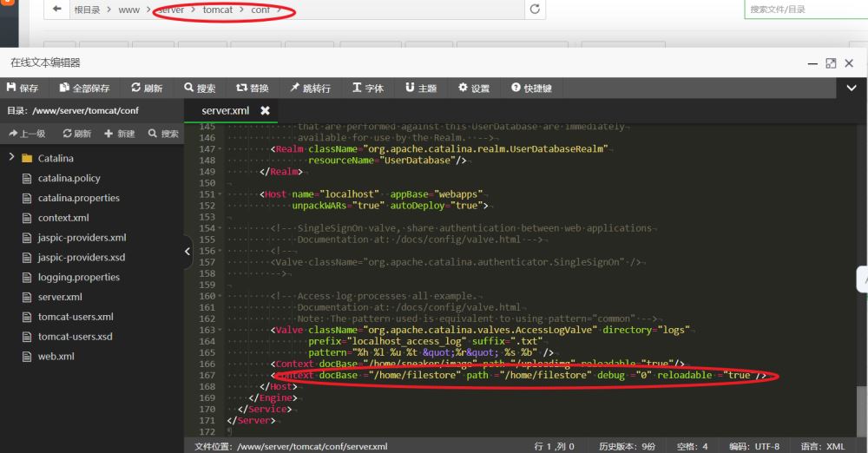Image resolution: width=868 pixels, height=453 pixels.
Task: Collapse the file sidebar panel
Action: pos(187,252)
